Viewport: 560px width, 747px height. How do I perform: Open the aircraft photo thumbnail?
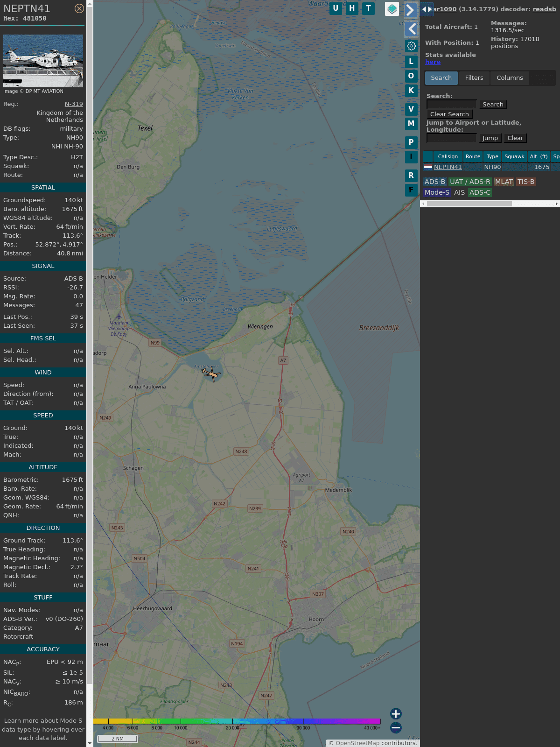pyautogui.click(x=43, y=61)
